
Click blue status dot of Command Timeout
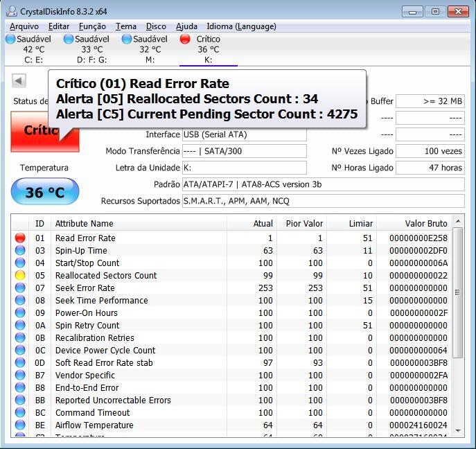20,412
